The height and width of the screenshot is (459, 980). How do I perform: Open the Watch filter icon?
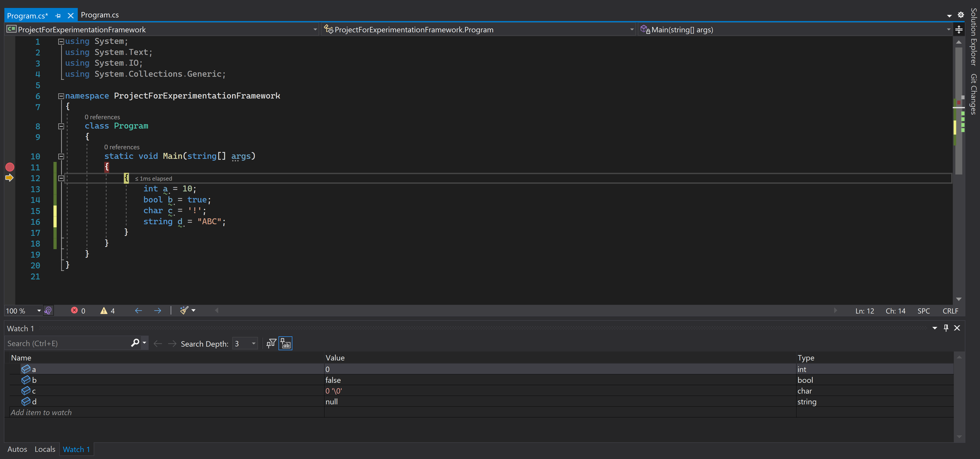(x=271, y=343)
